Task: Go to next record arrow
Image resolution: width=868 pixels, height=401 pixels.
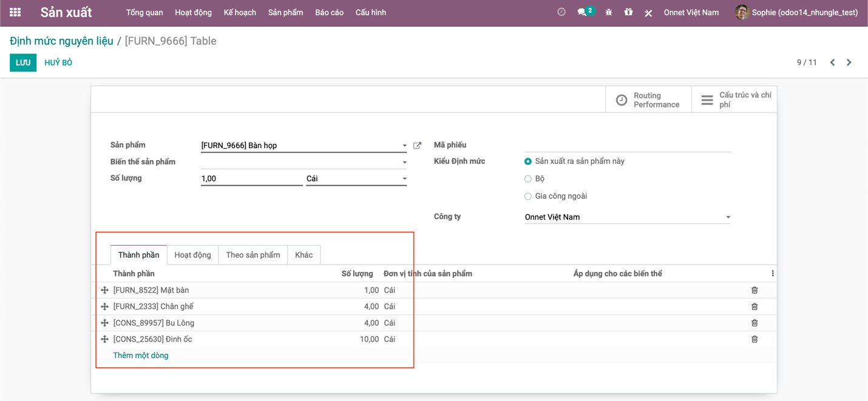Action: [849, 62]
